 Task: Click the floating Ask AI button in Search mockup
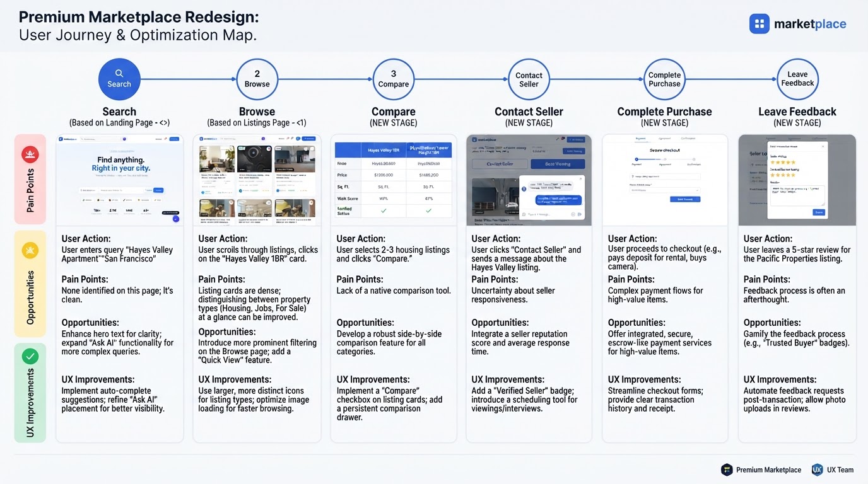coord(175,219)
